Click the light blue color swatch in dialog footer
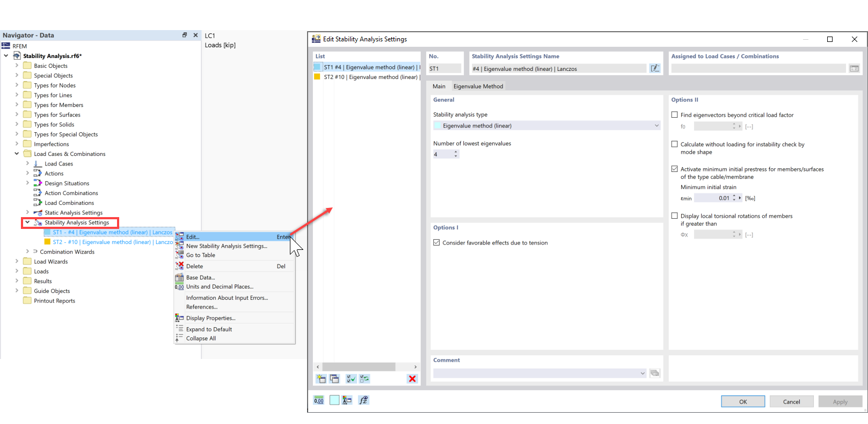 [334, 400]
